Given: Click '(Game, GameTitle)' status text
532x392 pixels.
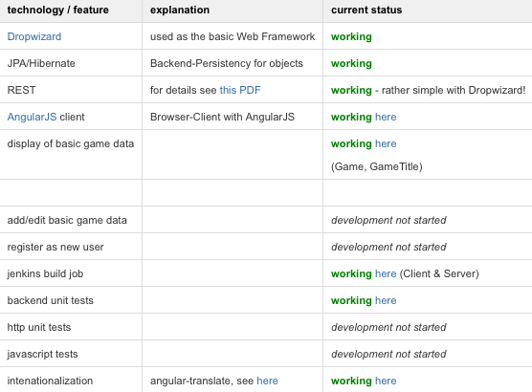Looking at the screenshot, I should tap(377, 166).
